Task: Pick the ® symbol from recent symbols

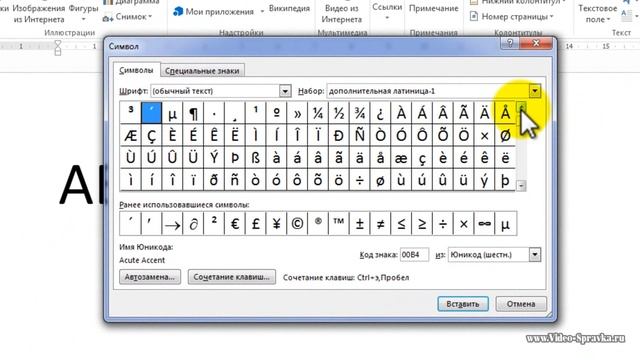Action: 318,224
